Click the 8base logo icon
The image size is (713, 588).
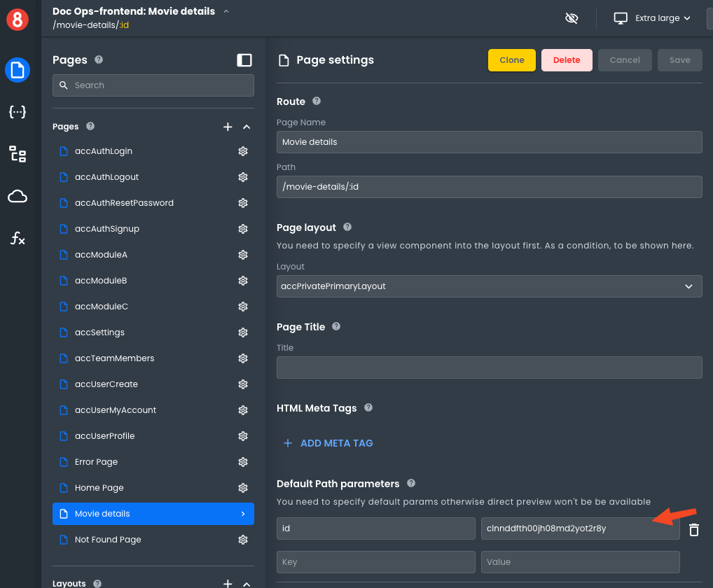click(x=17, y=18)
